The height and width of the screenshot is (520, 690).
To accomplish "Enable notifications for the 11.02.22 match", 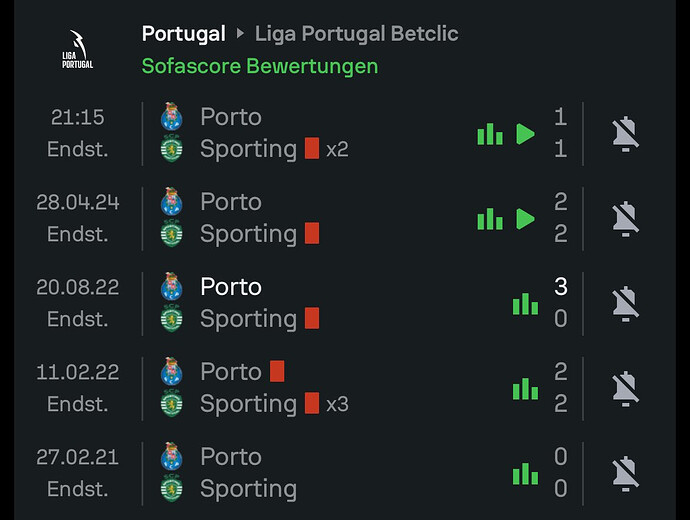I will pos(625,388).
